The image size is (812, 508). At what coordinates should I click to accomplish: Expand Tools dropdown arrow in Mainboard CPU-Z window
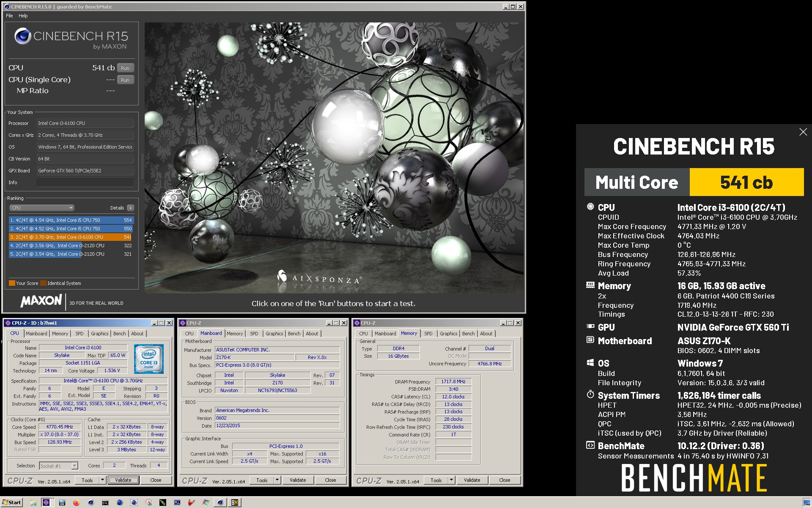(x=277, y=480)
